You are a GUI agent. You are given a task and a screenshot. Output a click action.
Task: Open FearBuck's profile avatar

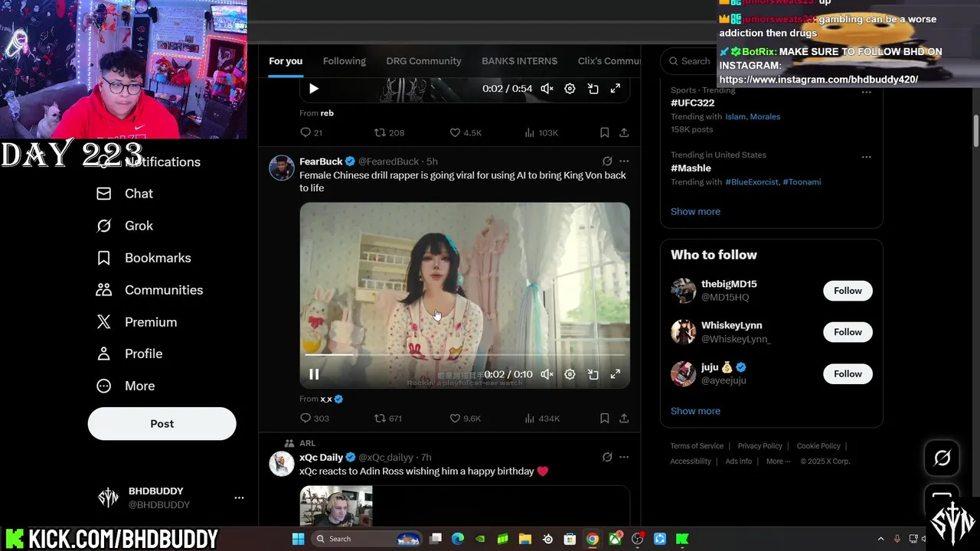(x=282, y=168)
